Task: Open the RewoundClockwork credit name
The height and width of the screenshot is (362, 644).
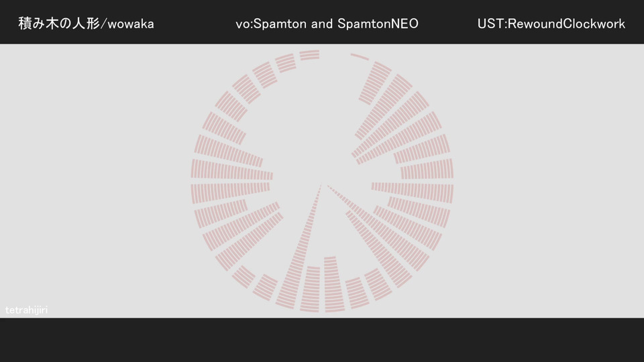Action: click(x=566, y=24)
